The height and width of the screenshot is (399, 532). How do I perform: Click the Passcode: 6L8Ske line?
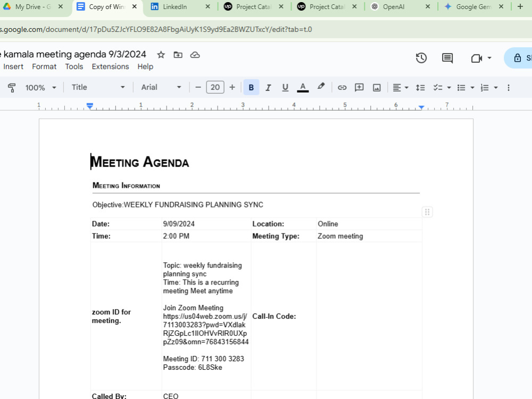pyautogui.click(x=193, y=368)
